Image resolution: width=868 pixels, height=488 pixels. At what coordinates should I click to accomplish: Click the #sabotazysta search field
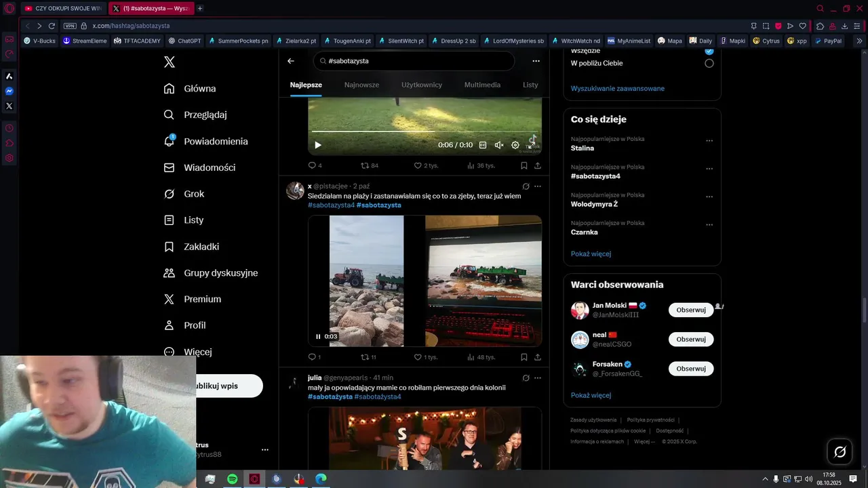(414, 61)
